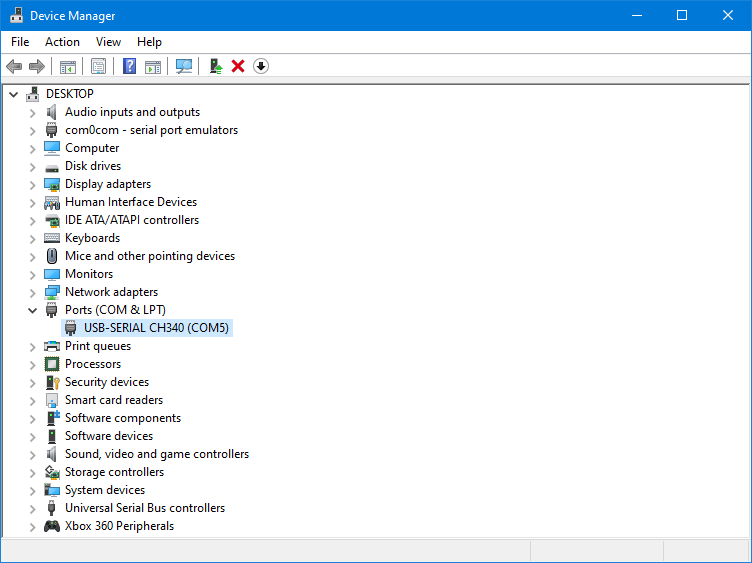Click the Device Manager title bar icon
This screenshot has width=752, height=563.
coord(16,15)
